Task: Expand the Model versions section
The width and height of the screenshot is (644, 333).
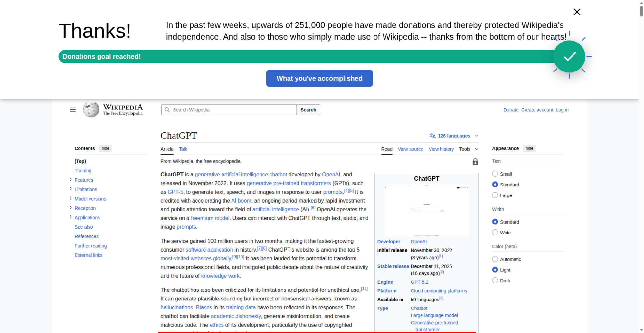Action: pyautogui.click(x=71, y=198)
